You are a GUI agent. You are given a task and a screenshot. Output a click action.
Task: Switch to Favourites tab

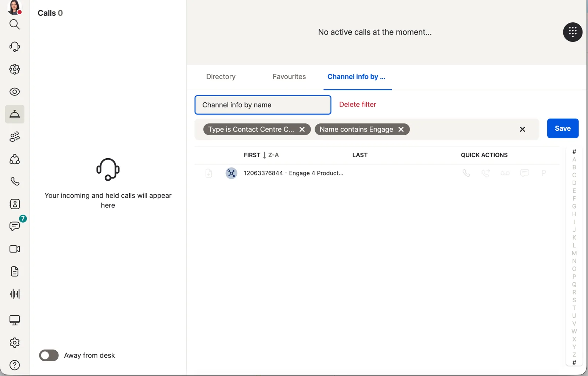(x=289, y=77)
